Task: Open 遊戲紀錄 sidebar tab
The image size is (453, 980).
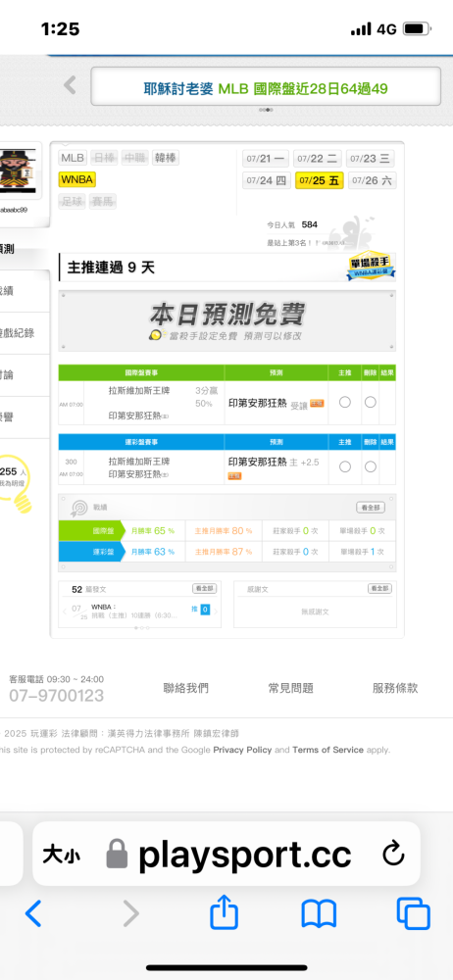Action: point(17,333)
